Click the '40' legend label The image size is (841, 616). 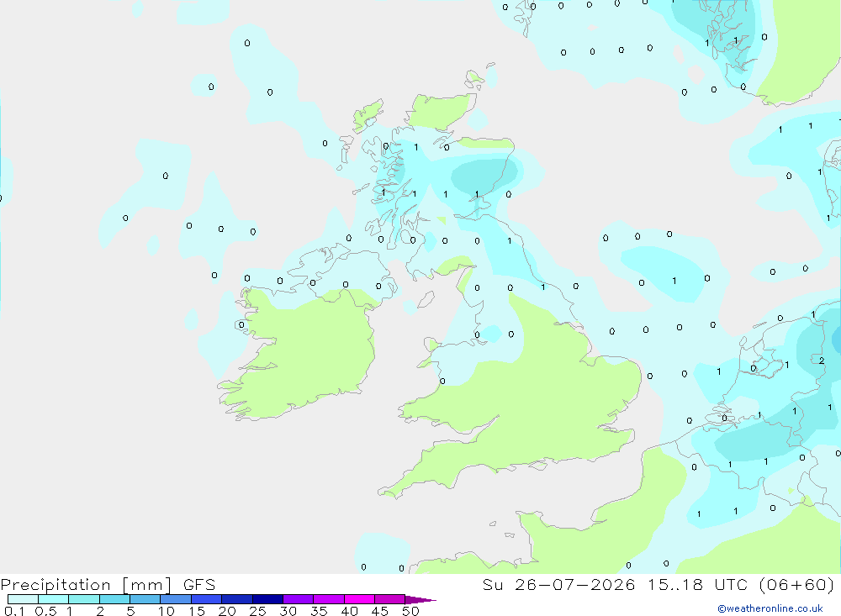pos(350,611)
